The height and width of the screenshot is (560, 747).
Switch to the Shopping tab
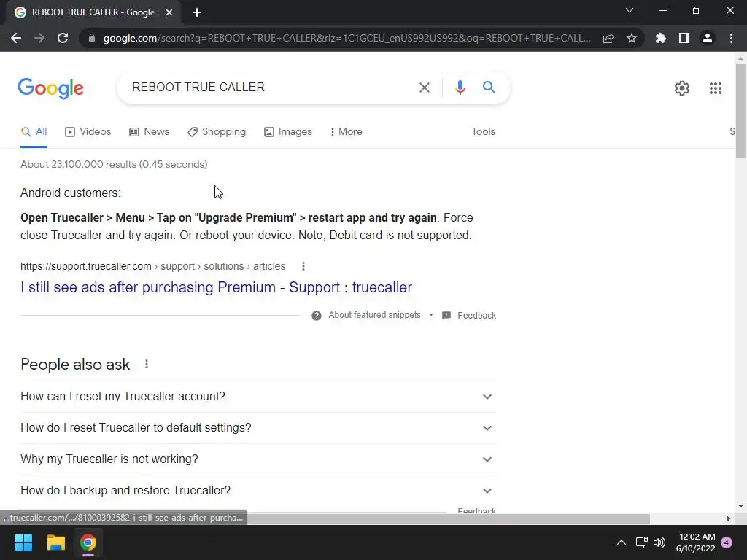tap(217, 132)
